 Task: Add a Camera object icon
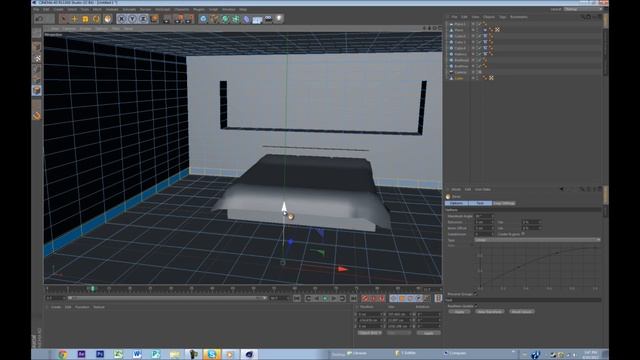click(268, 19)
